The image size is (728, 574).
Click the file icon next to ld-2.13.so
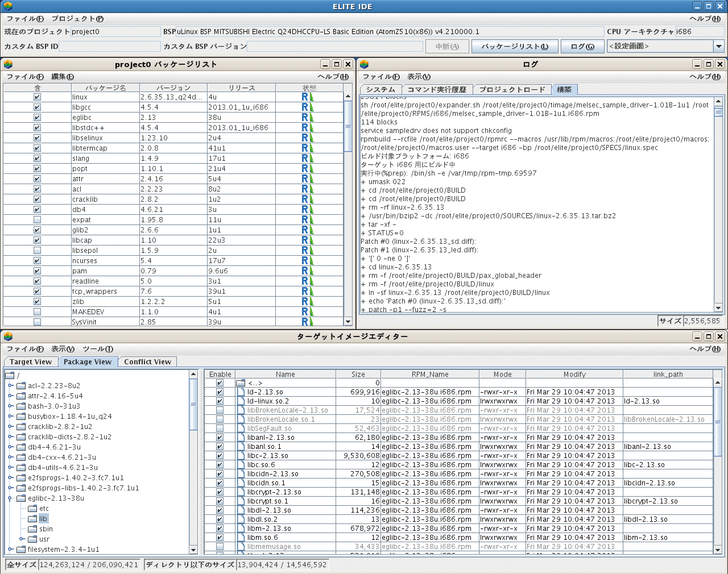(241, 392)
